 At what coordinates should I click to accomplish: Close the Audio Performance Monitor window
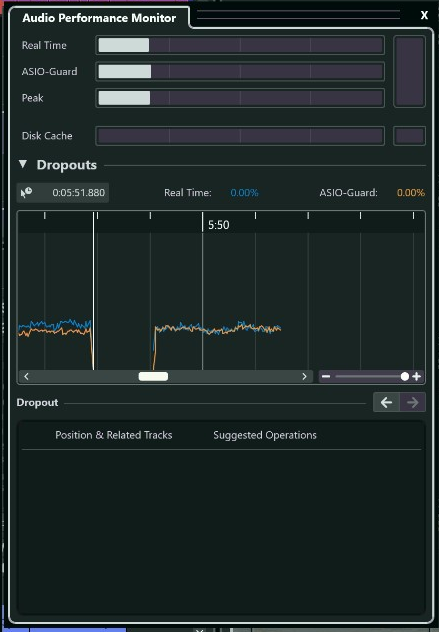pos(424,15)
